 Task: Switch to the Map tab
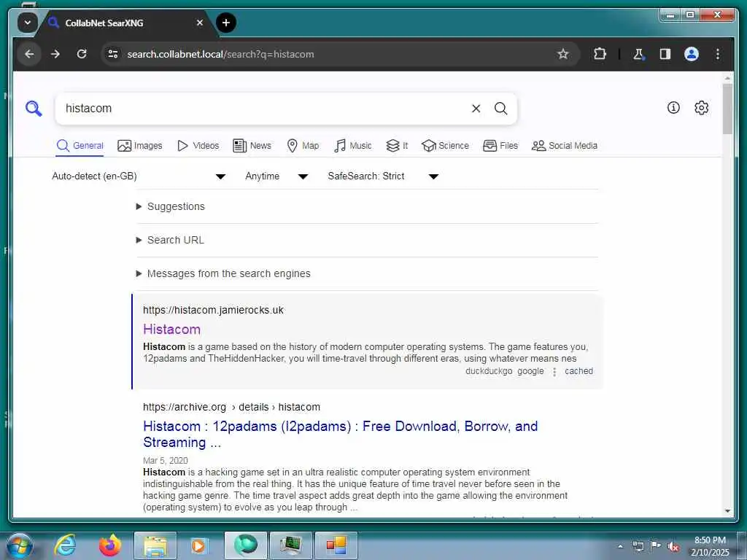(303, 146)
